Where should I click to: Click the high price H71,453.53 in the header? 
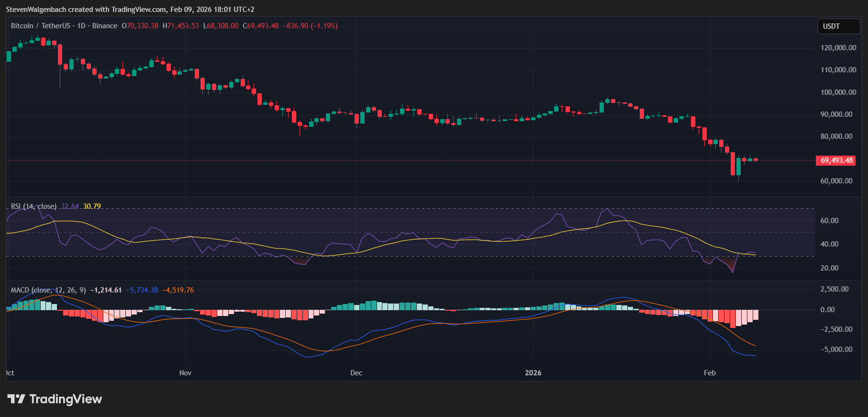click(x=180, y=26)
